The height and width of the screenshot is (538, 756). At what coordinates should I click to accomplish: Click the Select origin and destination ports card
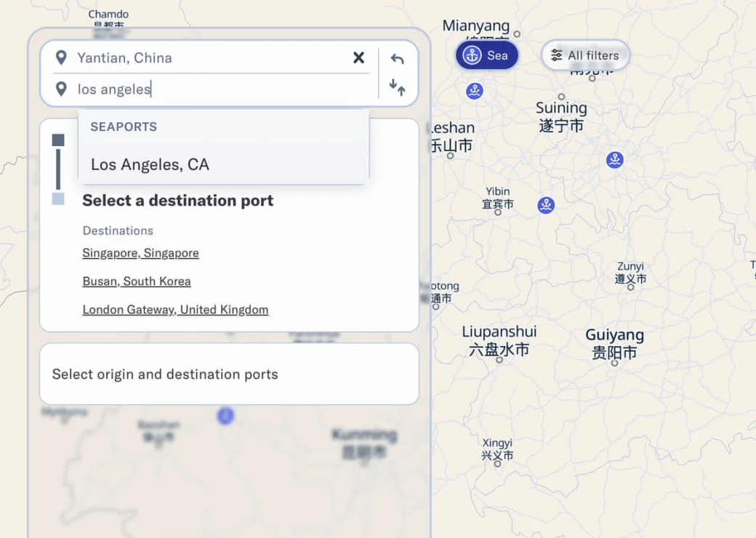pyautogui.click(x=229, y=374)
